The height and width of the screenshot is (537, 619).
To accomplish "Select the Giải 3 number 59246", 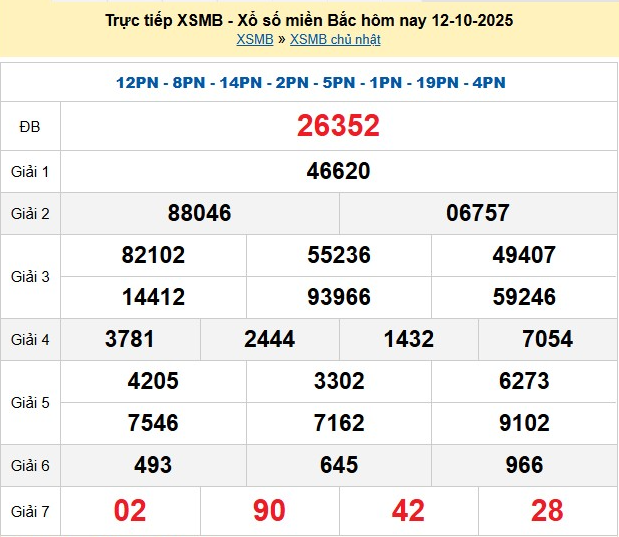I will [524, 297].
